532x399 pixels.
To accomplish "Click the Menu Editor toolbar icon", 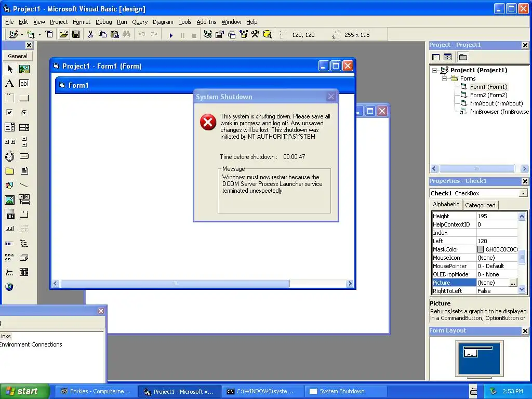I will [x=49, y=34].
